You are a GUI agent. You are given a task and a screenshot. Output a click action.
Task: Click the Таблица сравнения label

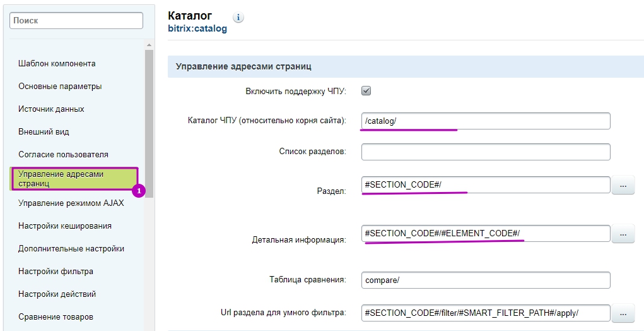coord(308,280)
